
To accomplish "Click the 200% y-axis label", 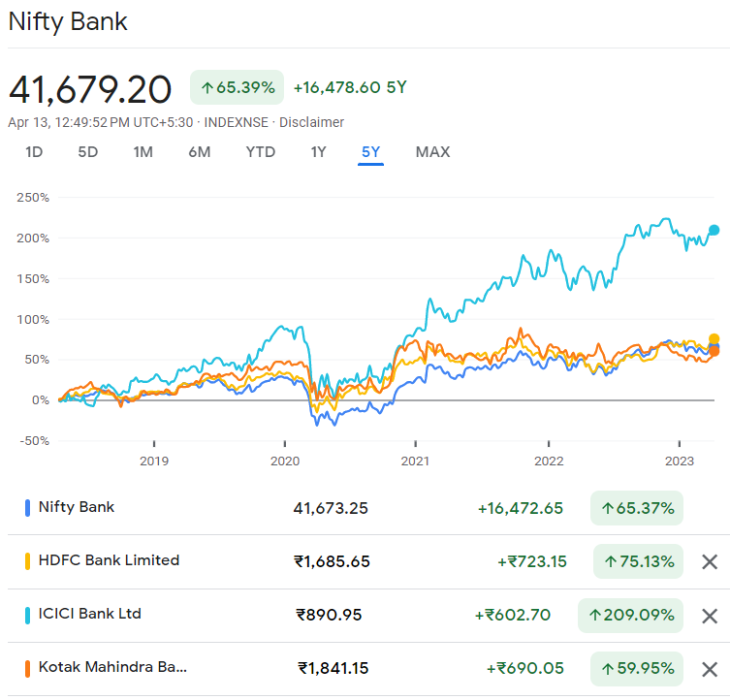I will [33, 238].
